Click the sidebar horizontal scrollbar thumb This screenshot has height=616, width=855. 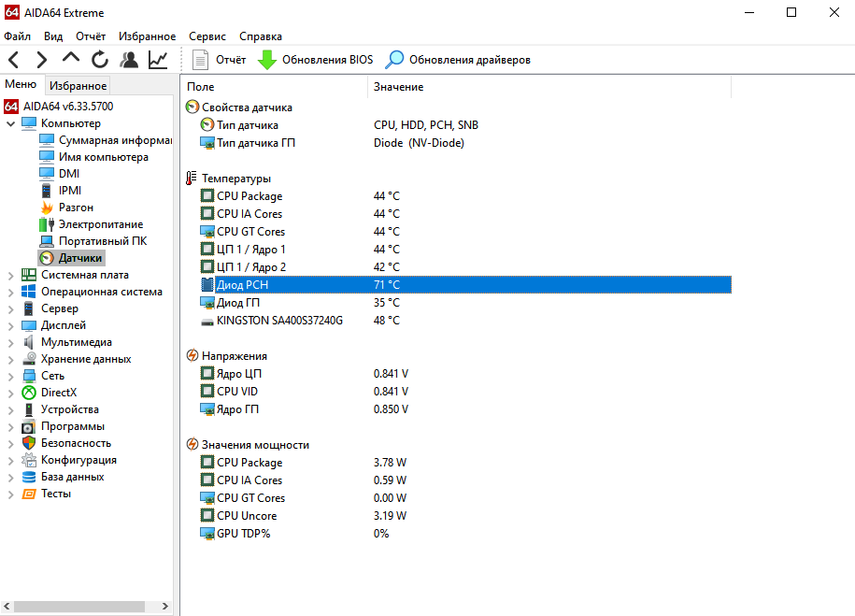(x=79, y=606)
